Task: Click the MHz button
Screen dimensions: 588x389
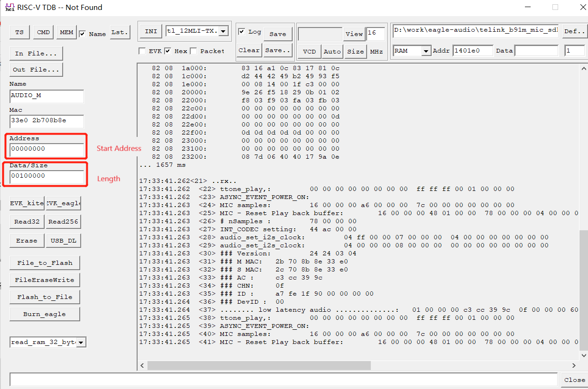Action: [x=377, y=51]
